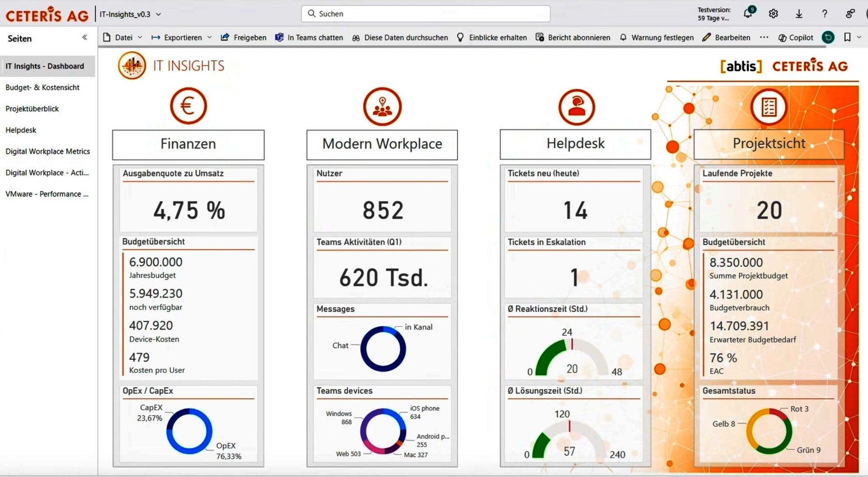Screen dimensions: 868x477
Task: Click into the Suchen search field
Action: coord(425,14)
